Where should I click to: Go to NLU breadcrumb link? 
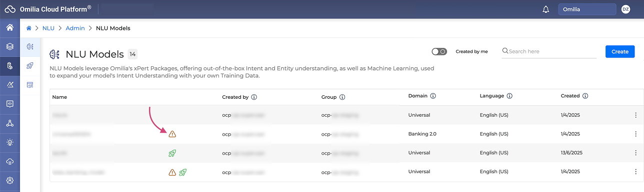[x=48, y=28]
